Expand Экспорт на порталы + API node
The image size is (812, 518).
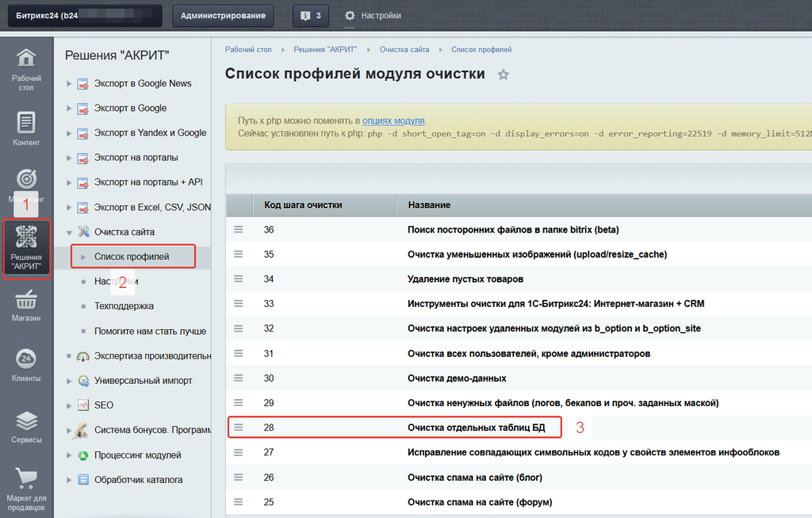click(69, 182)
